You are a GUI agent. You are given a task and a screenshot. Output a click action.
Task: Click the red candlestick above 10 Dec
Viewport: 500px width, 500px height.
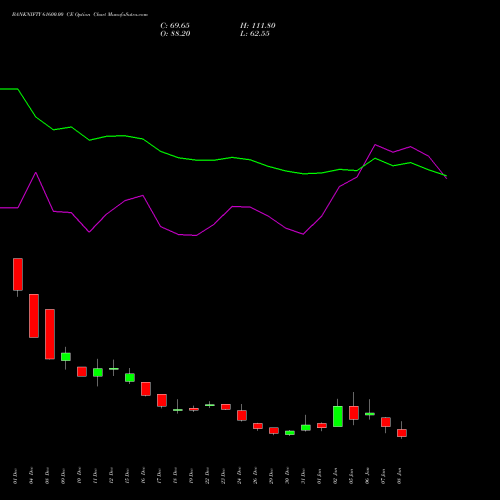tap(82, 372)
